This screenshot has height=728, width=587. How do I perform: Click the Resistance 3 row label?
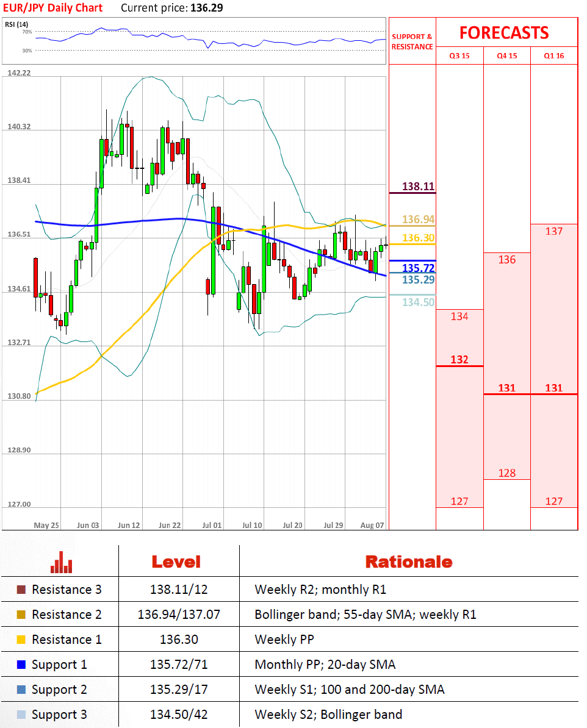click(67, 590)
